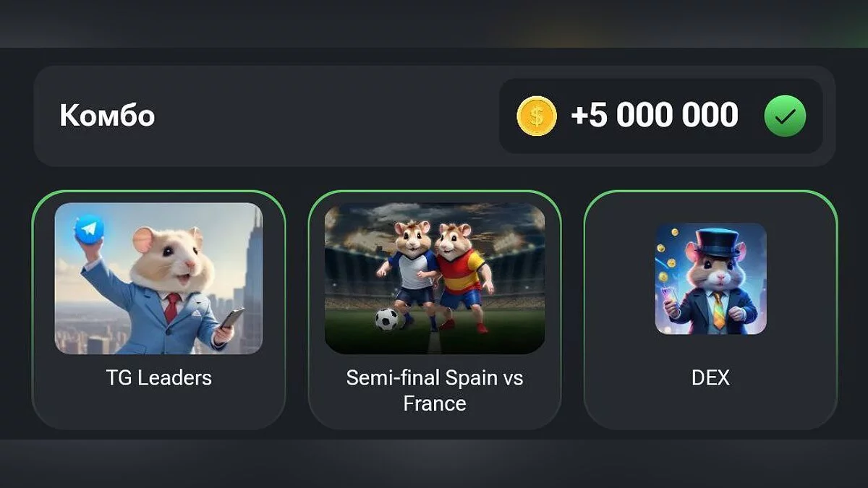Click the Комбо heading
The image size is (868, 488).
pyautogui.click(x=107, y=116)
